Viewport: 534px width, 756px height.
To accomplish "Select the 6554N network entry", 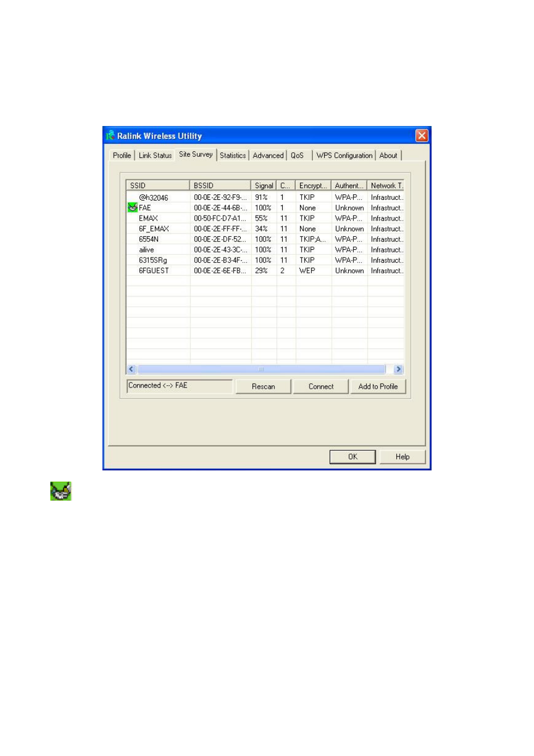I will (265, 239).
